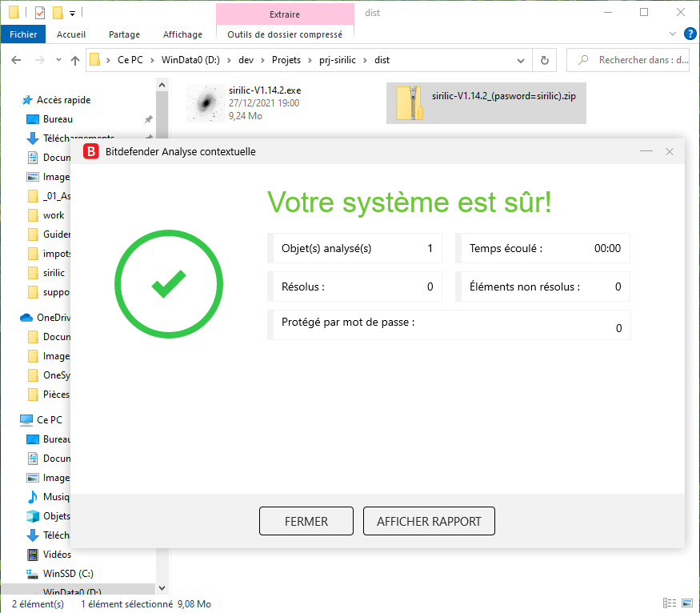This screenshot has width=700, height=613.
Task: Go back with the Explorer back arrow
Action: coord(16,60)
